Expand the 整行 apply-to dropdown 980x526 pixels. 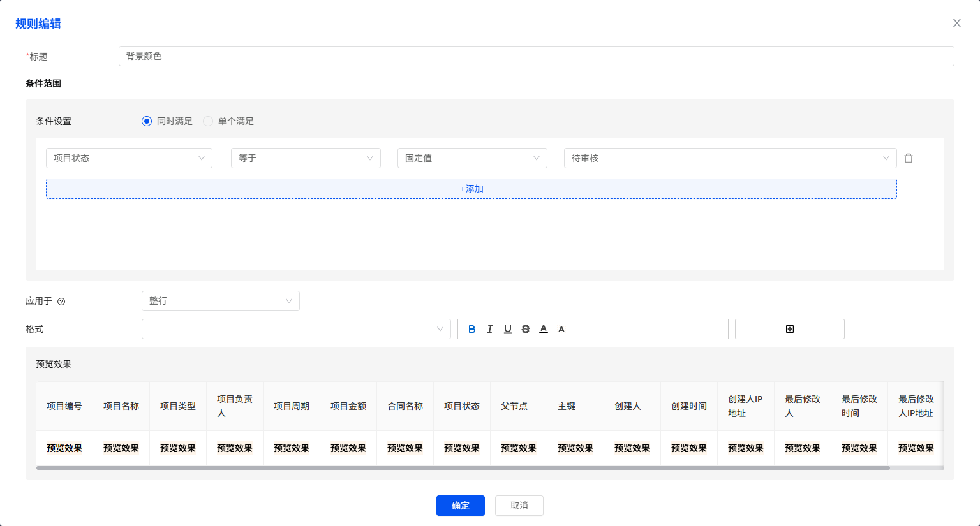click(x=220, y=301)
